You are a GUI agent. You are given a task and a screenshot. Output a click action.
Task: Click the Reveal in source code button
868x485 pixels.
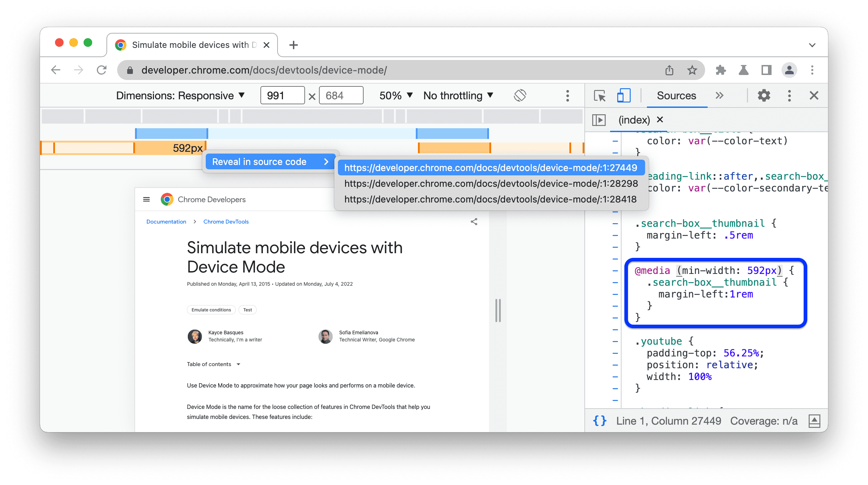pyautogui.click(x=268, y=161)
